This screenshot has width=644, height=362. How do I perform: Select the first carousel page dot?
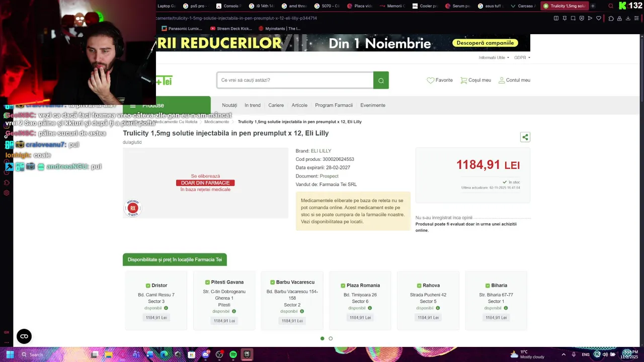click(x=323, y=338)
